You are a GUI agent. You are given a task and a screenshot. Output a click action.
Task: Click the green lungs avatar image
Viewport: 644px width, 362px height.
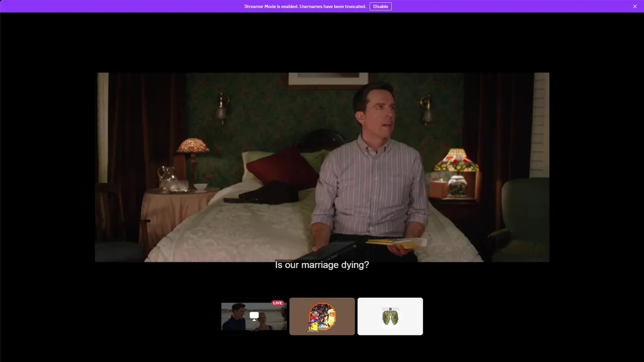click(390, 317)
